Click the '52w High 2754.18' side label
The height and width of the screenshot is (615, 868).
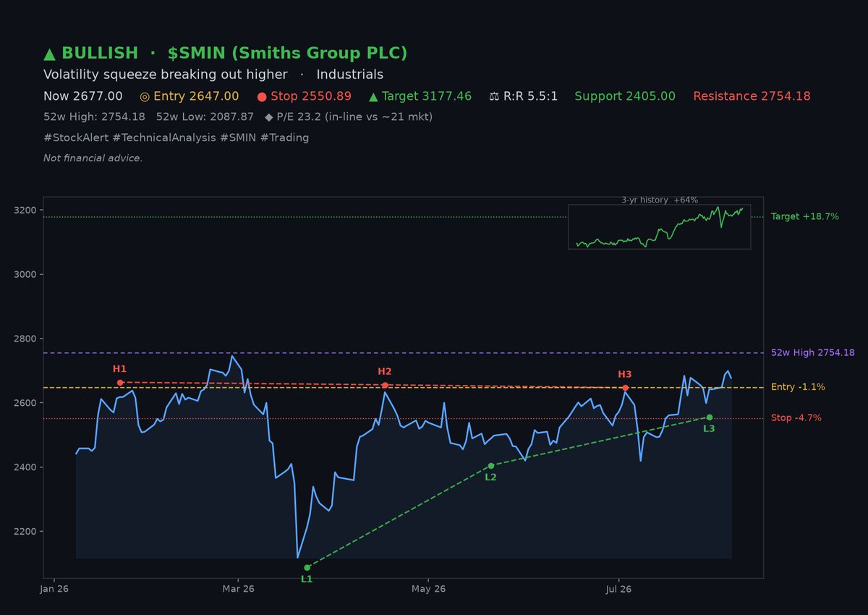point(814,352)
